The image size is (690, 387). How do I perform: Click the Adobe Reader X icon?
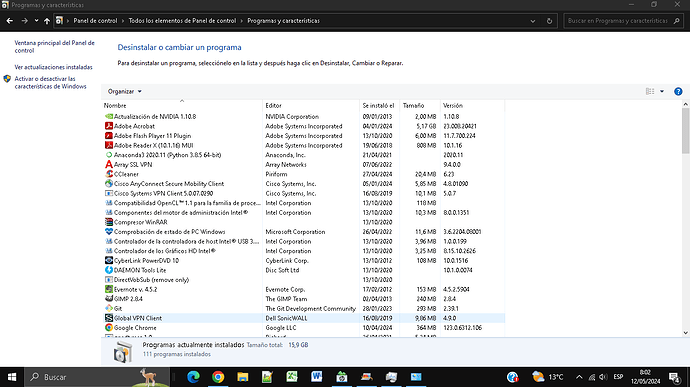coord(109,145)
